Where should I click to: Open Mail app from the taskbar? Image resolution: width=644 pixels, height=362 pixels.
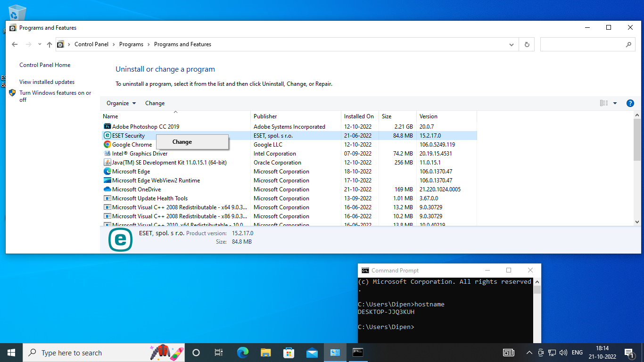[312, 353]
